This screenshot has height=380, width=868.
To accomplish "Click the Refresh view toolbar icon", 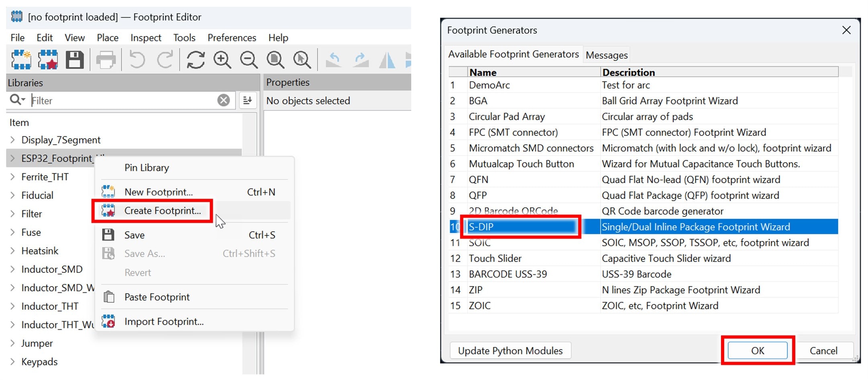I will 196,60.
